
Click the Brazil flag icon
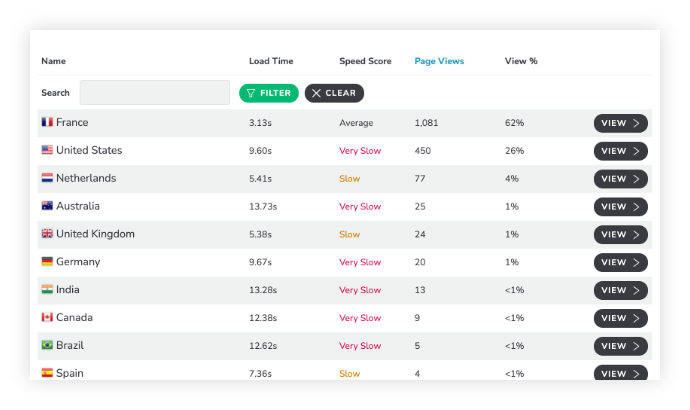point(47,345)
